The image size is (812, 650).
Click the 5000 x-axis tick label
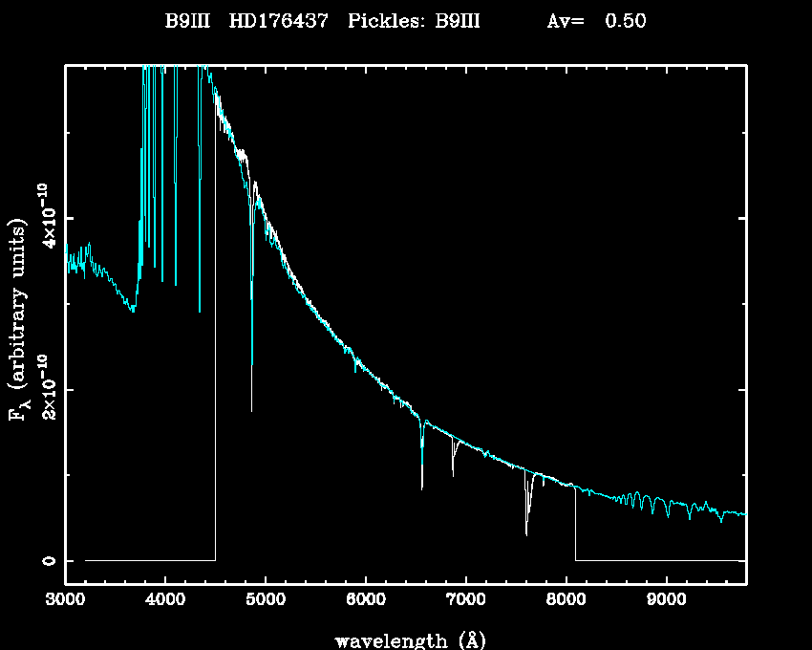266,600
